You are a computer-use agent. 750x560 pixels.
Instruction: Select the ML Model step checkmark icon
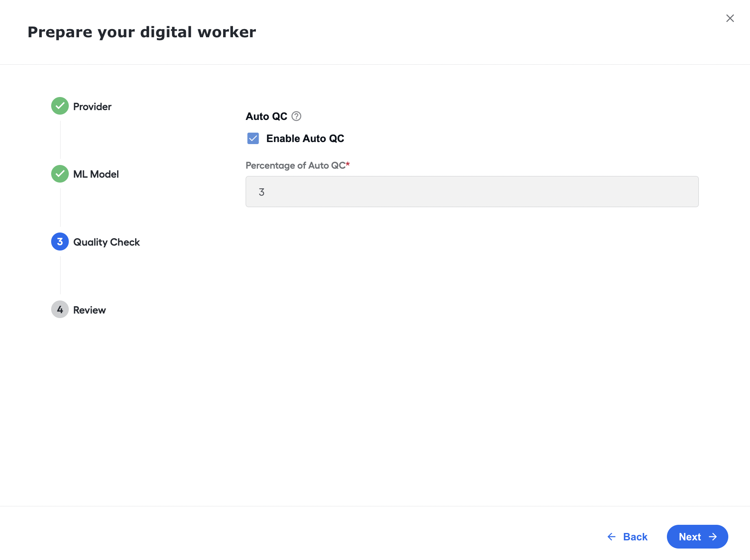coord(60,174)
